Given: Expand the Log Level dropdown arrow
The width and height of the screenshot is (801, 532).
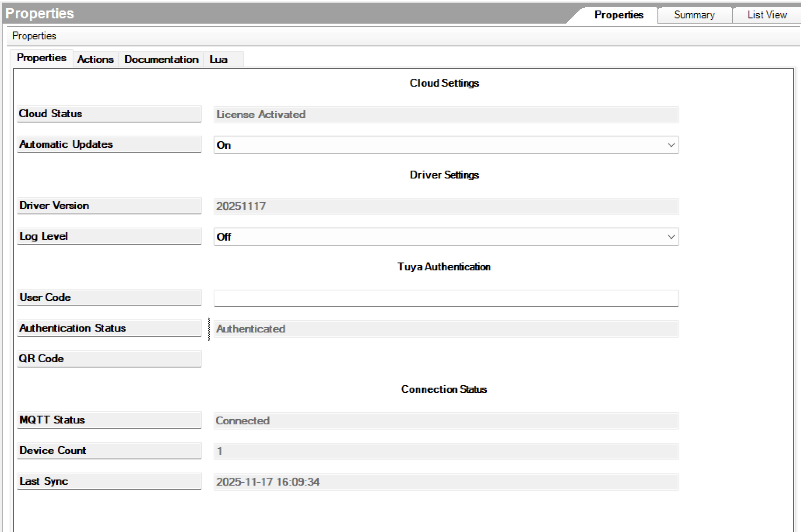Looking at the screenshot, I should pos(671,237).
